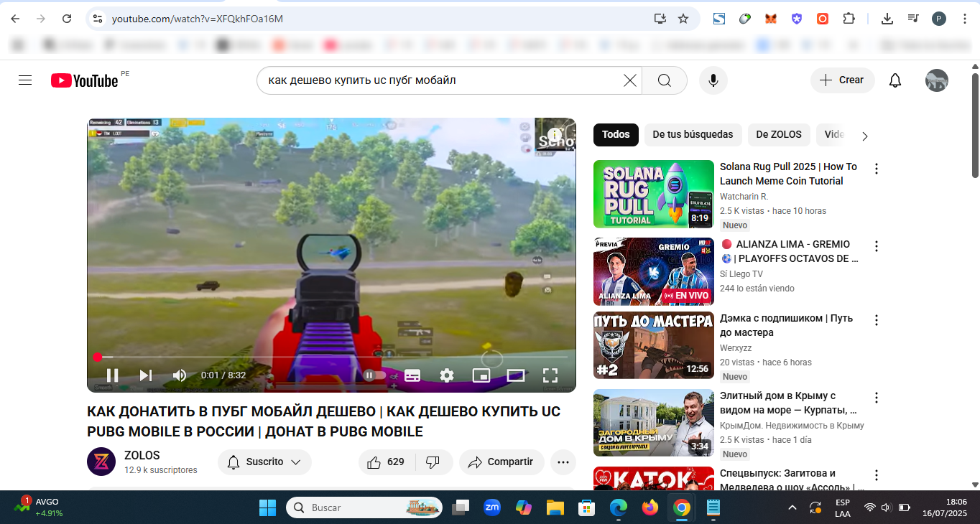Viewport: 980px width, 524px height.
Task: Play the Элитный дом в Крыму thumbnail
Action: tap(654, 422)
